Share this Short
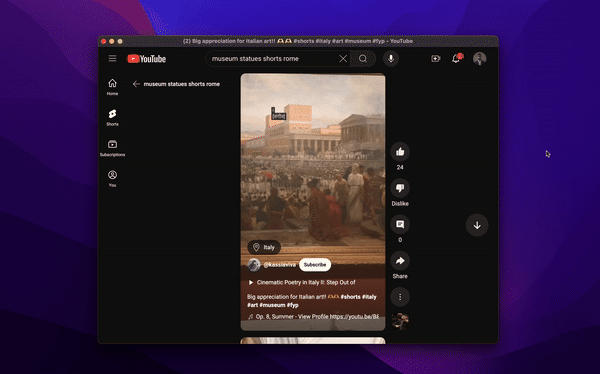Image resolution: width=600 pixels, height=374 pixels. coord(400,261)
